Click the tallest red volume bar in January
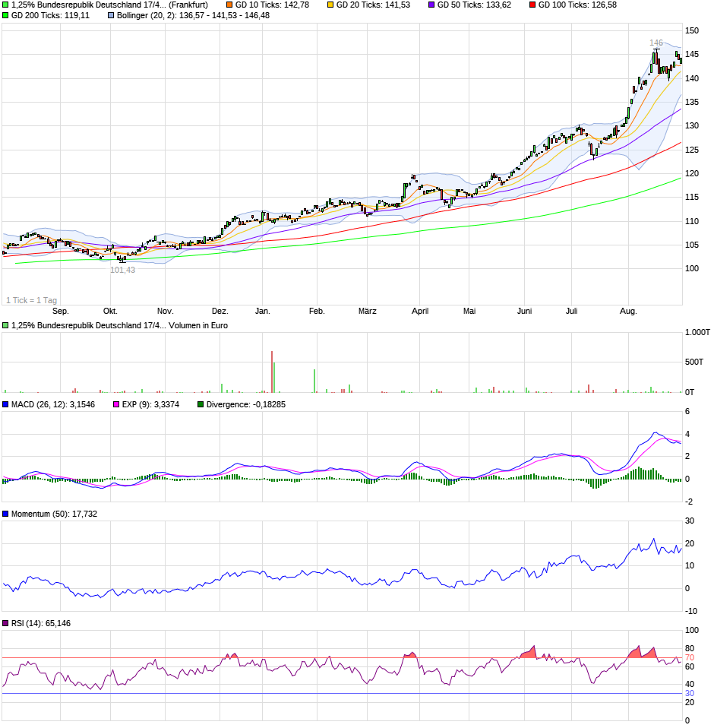The width and height of the screenshot is (714, 728). click(x=272, y=372)
